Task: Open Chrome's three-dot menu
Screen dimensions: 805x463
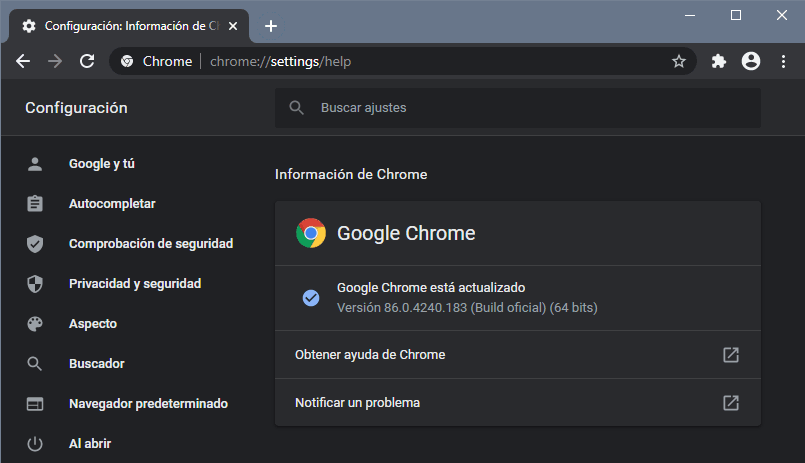Action: pos(783,62)
